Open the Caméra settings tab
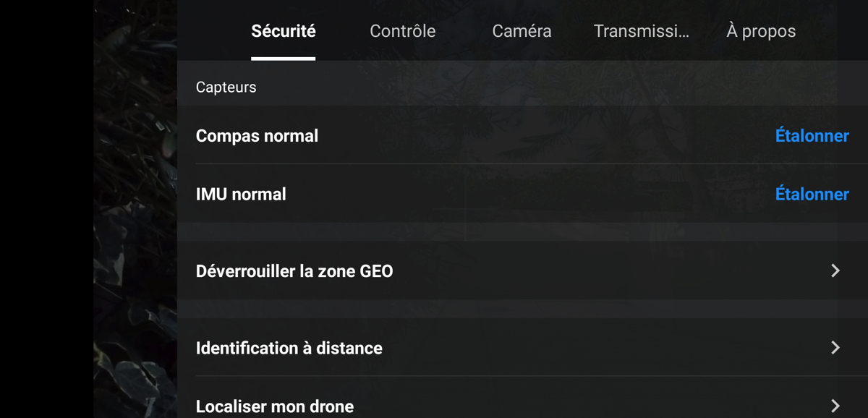 522,31
